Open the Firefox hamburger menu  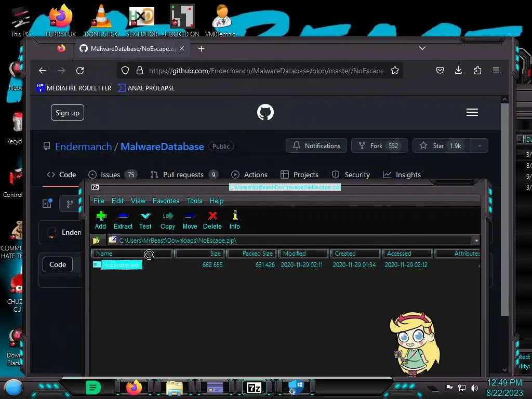click(x=496, y=70)
